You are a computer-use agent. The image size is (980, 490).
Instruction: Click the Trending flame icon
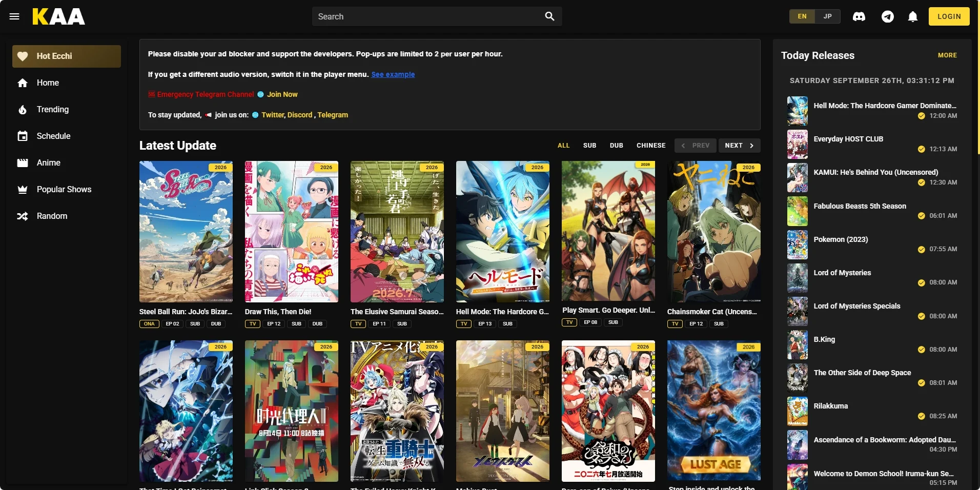(23, 110)
